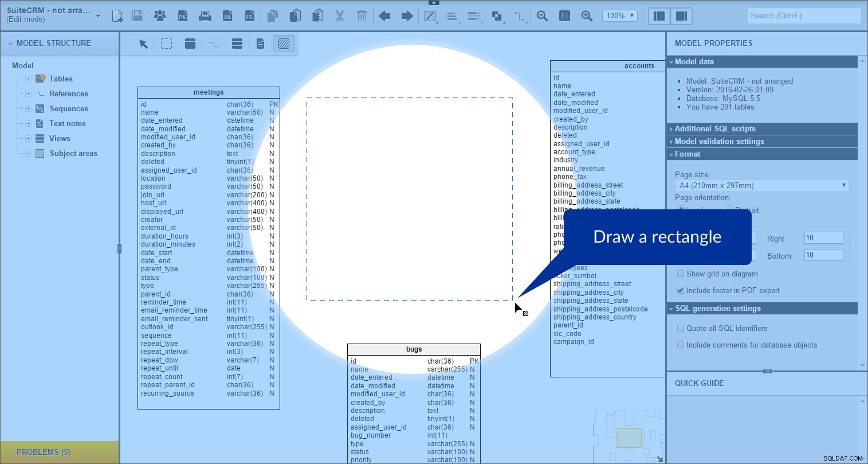This screenshot has width=868, height=464.
Task: Open the match size toolbar dropdown
Action: coord(474,17)
